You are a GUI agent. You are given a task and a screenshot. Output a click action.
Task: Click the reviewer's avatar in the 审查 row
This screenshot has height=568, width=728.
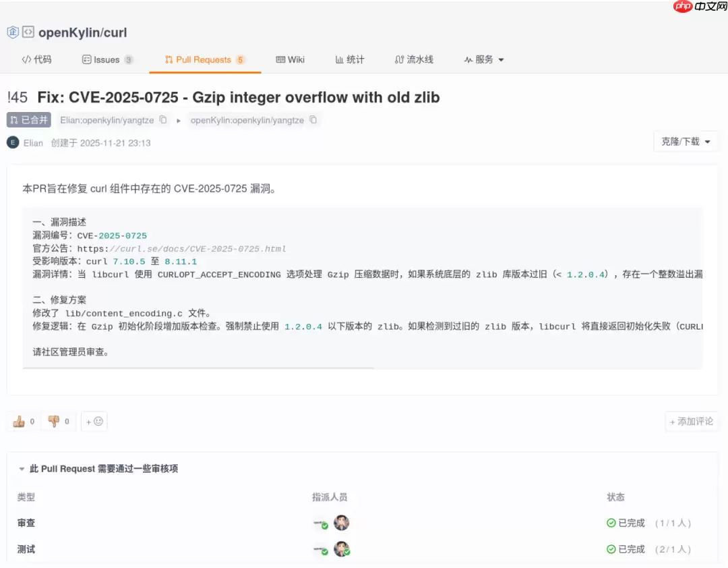click(x=342, y=523)
